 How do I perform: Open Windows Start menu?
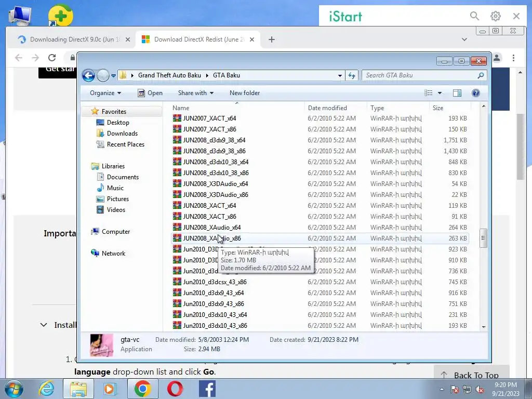tap(14, 389)
